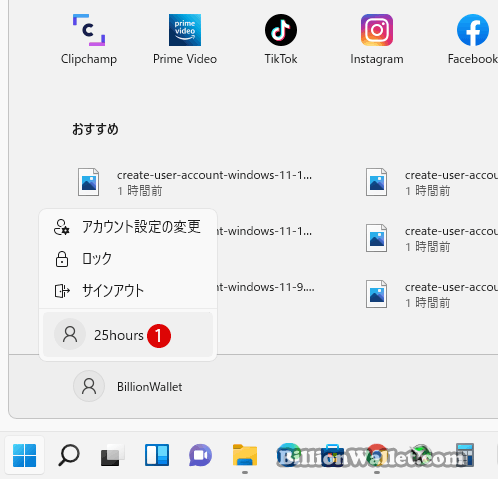Click the 25hours account avatar icon

pyautogui.click(x=70, y=334)
